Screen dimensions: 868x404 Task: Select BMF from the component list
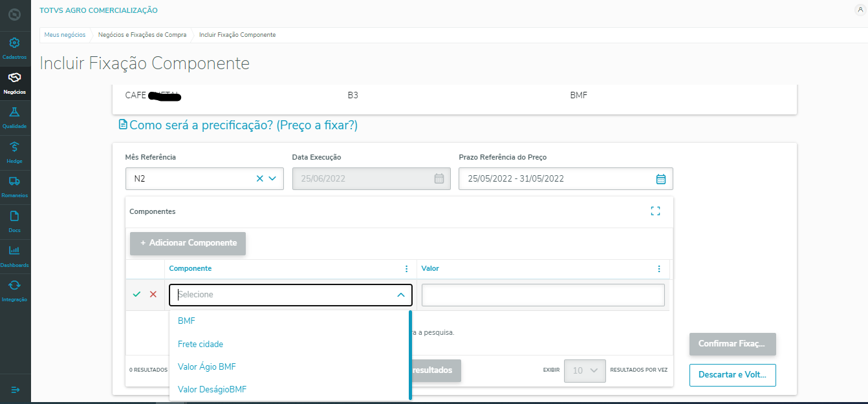click(289, 321)
